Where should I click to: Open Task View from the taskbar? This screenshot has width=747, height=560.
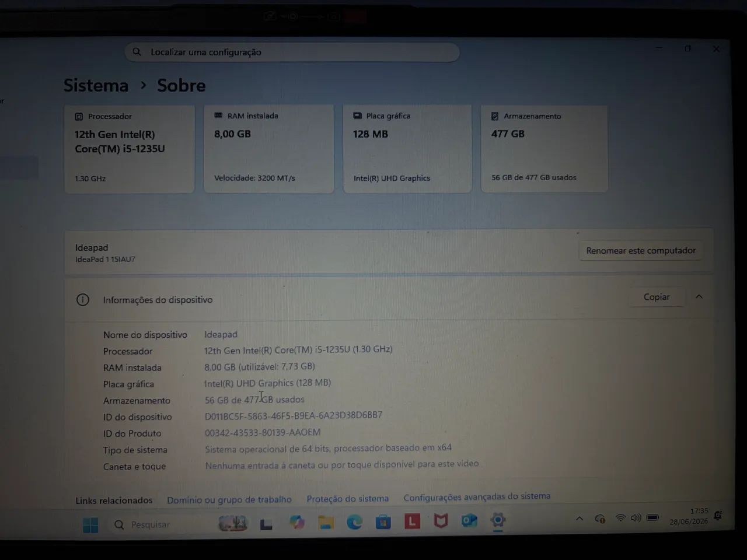coord(267,524)
